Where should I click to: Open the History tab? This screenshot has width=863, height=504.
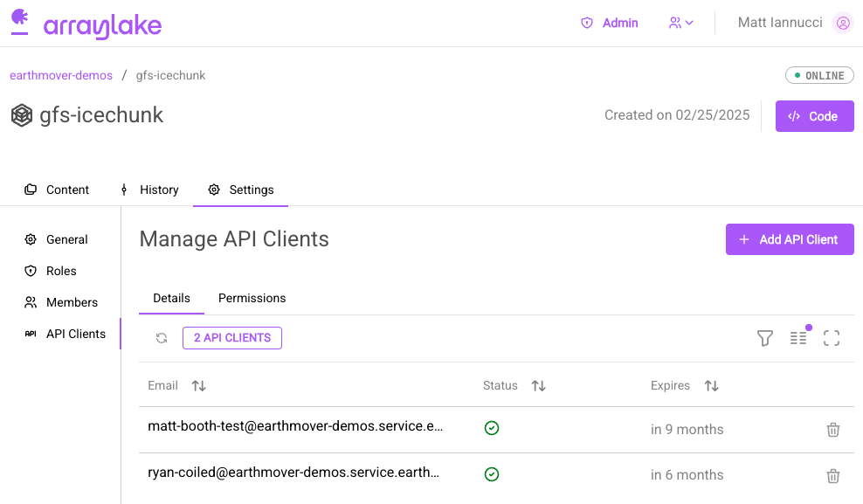click(x=148, y=190)
